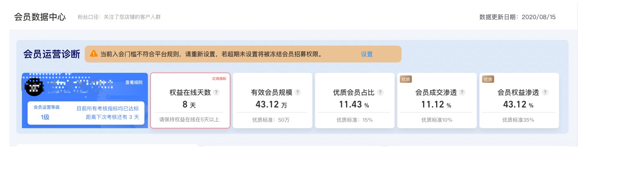Show help tooltip for 会员权益渗透
Screen dimensions: 644x184
pyautogui.click(x=545, y=92)
